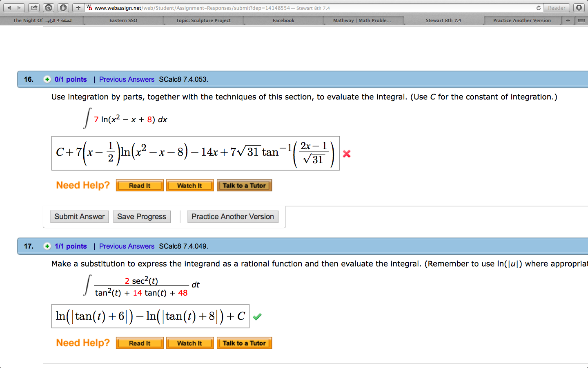Click the URL address bar field
Screen dimensions: 588x368
tap(245, 7)
